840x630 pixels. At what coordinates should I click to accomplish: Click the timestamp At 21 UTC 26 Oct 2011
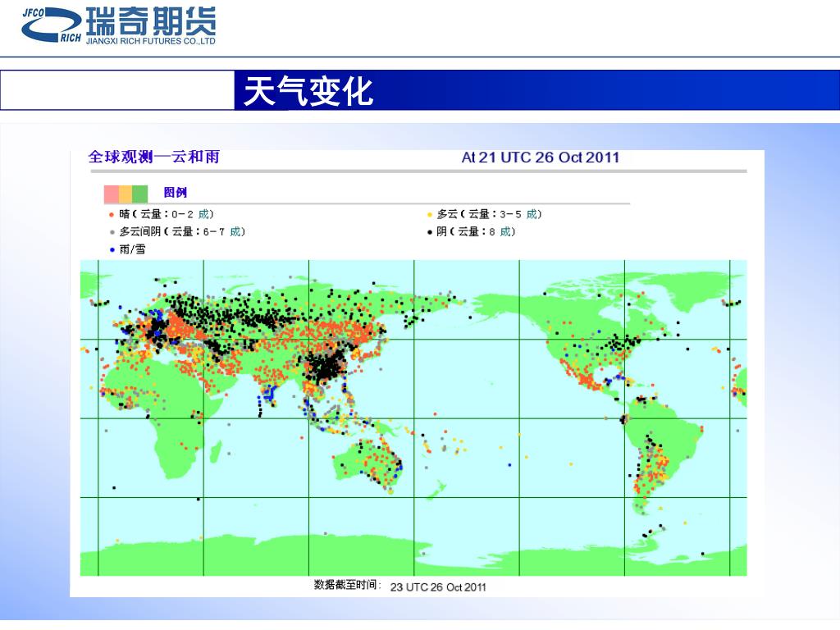(541, 157)
